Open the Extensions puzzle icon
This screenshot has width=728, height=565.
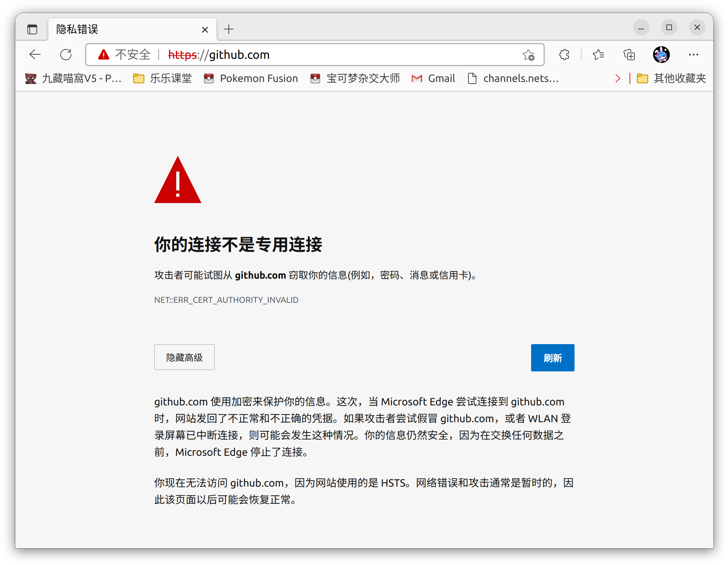[564, 55]
